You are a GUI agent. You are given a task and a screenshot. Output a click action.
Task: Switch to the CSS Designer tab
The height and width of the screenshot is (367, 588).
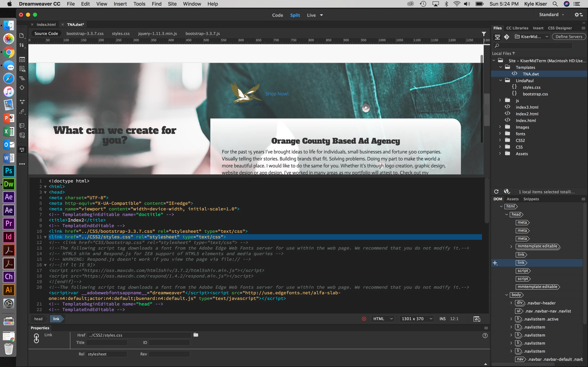click(x=560, y=28)
